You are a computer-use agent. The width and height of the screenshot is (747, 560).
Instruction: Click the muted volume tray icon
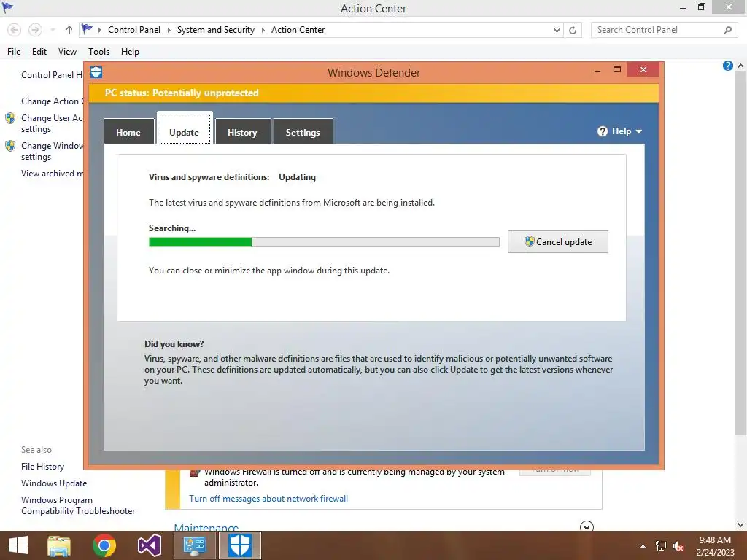coord(678,546)
